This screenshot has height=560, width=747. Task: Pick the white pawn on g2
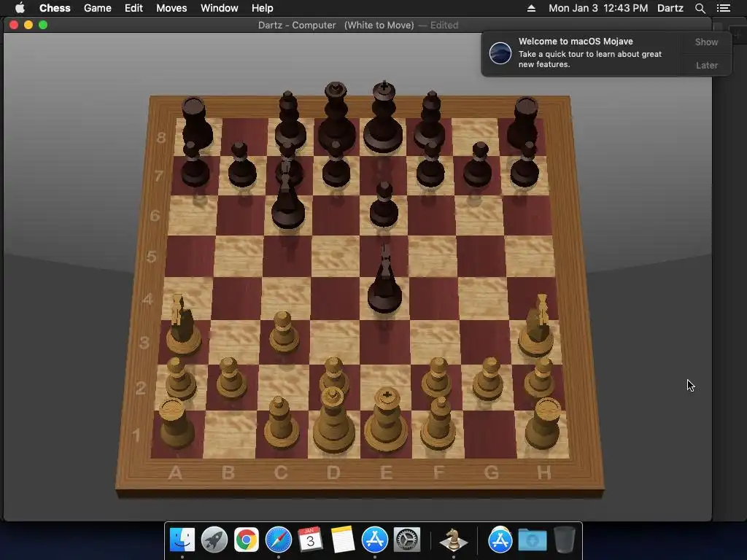(488, 379)
